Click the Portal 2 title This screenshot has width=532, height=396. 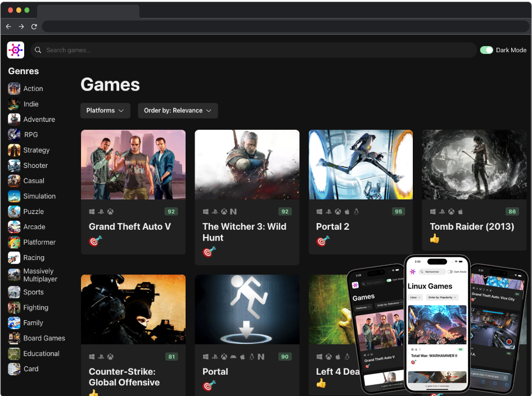click(332, 226)
